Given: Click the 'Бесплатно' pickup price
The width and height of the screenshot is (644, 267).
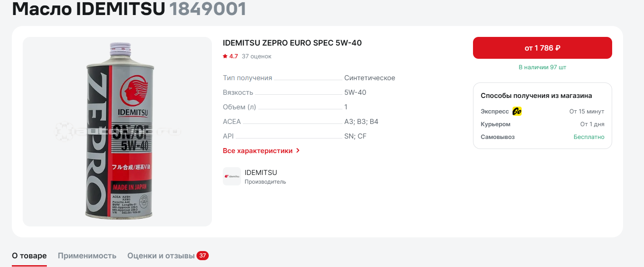Looking at the screenshot, I should (589, 137).
